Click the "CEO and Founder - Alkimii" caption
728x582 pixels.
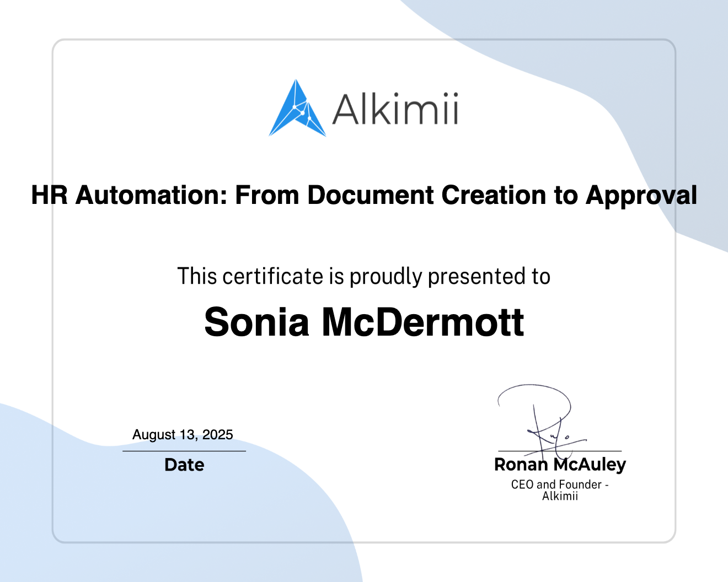click(x=560, y=490)
